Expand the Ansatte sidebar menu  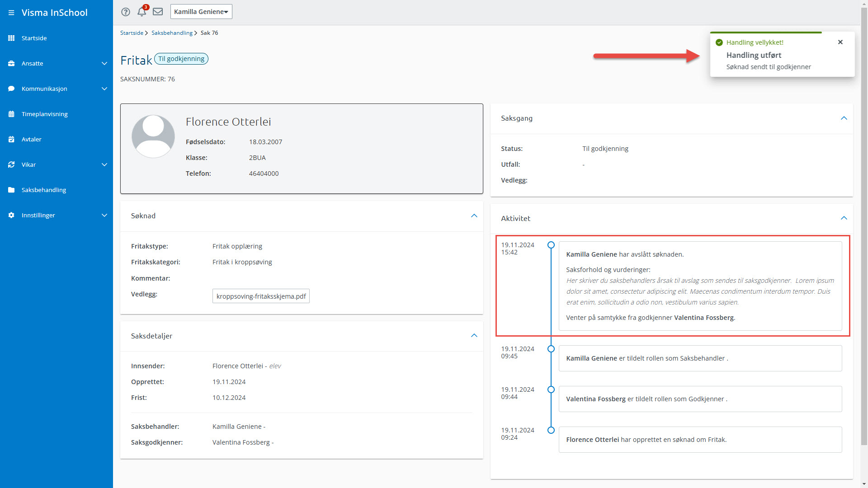(104, 63)
